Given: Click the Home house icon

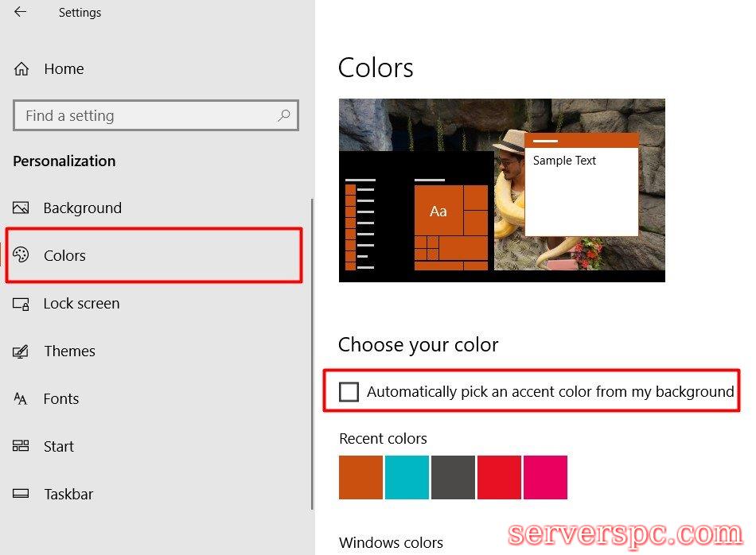Looking at the screenshot, I should click(21, 69).
